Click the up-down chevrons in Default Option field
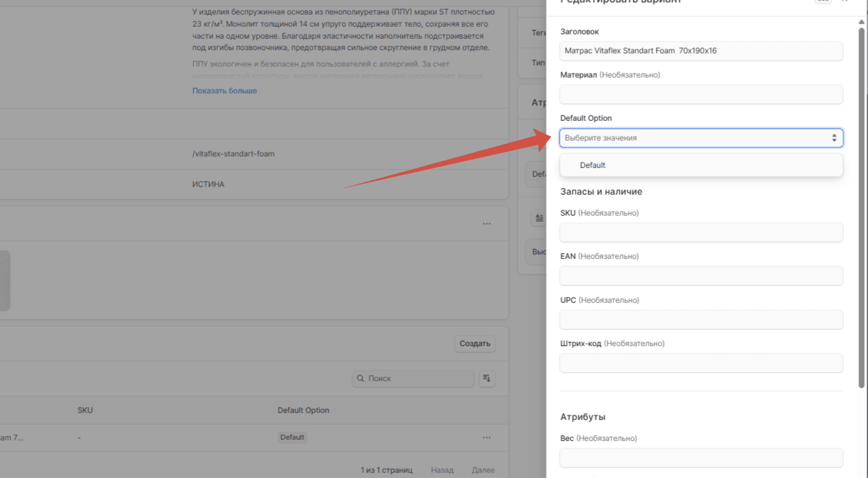This screenshot has height=478, width=868. click(834, 137)
